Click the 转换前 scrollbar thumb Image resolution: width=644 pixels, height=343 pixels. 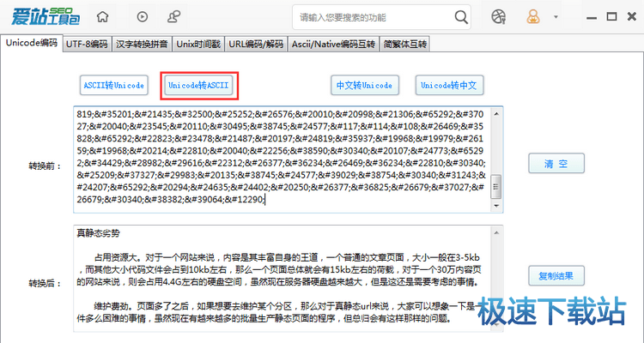[x=496, y=187]
